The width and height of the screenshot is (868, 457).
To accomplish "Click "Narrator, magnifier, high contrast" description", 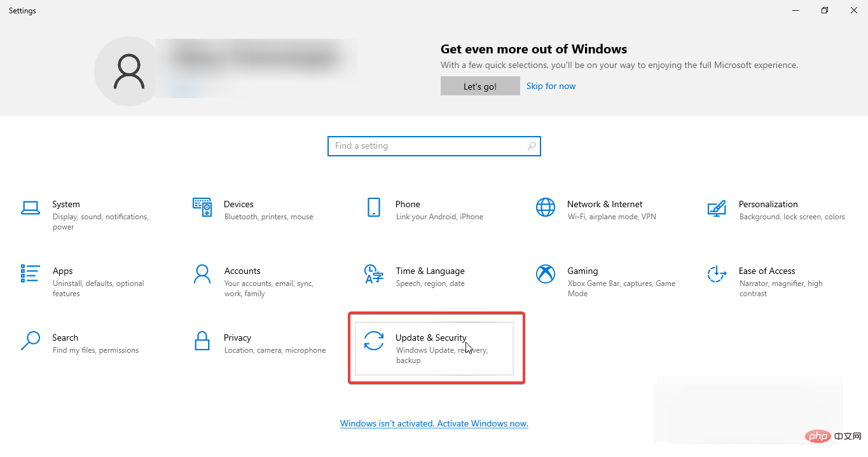I will point(781,289).
